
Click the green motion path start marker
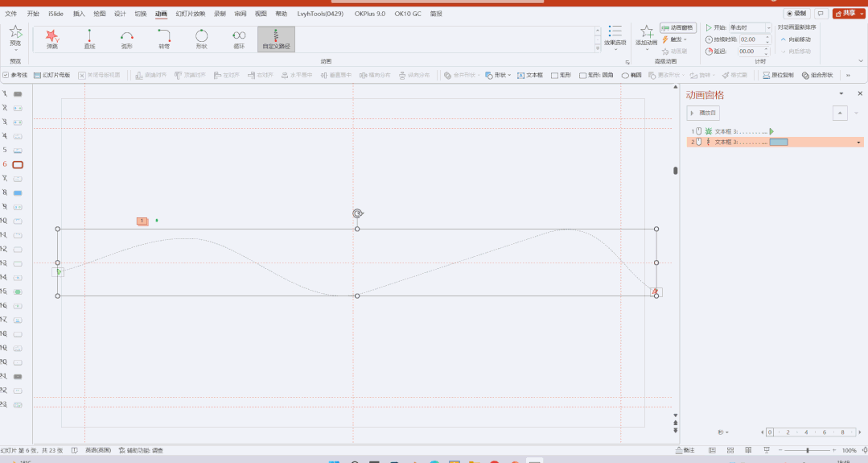(x=58, y=272)
